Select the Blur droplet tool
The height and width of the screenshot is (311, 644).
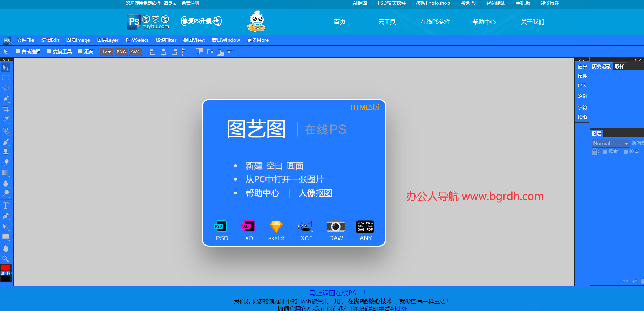6,183
